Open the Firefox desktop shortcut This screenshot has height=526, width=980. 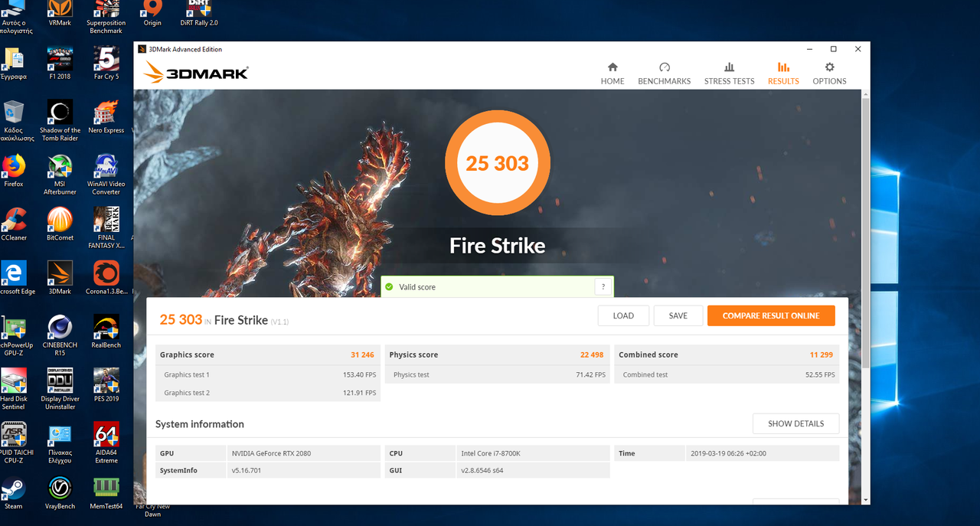tap(14, 171)
